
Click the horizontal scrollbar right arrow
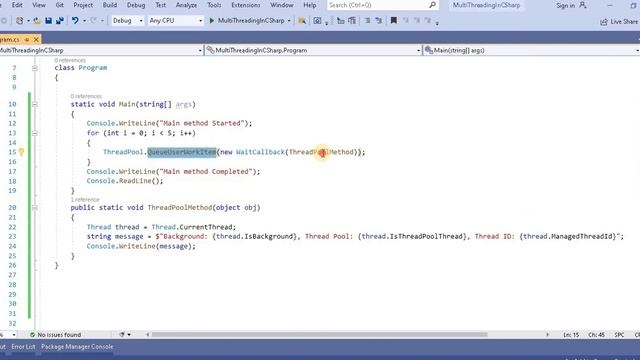coord(547,335)
